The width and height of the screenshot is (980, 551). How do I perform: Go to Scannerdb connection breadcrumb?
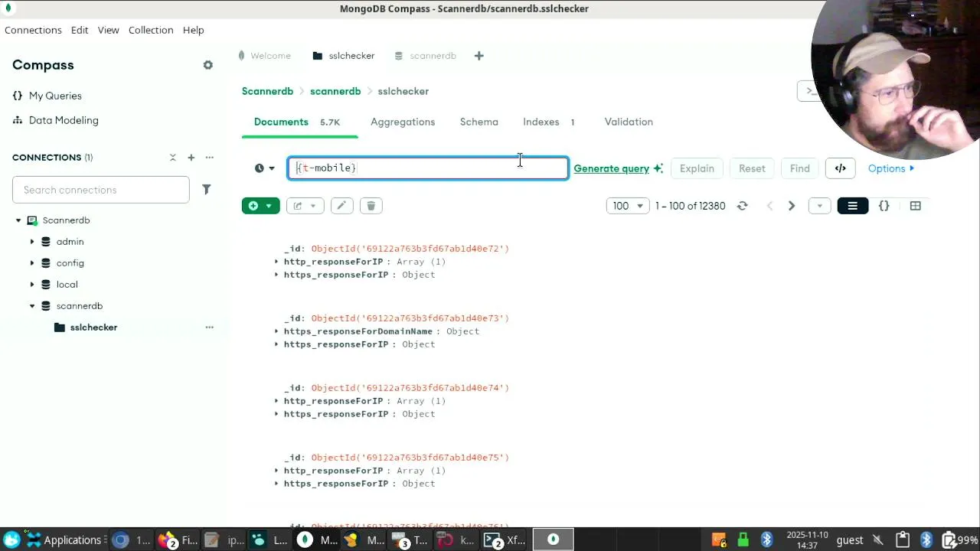click(267, 91)
